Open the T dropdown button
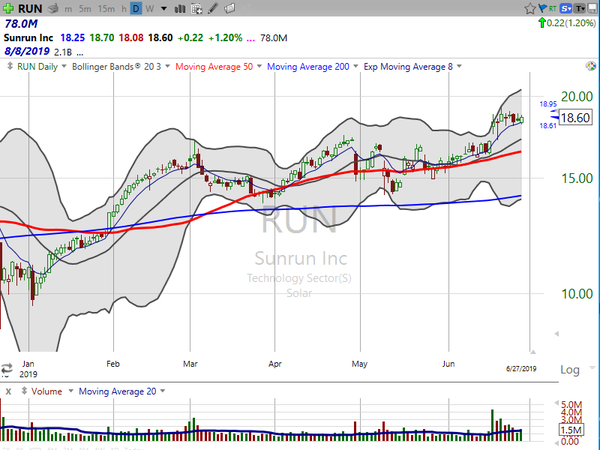The height and width of the screenshot is (450, 600). [580, 8]
